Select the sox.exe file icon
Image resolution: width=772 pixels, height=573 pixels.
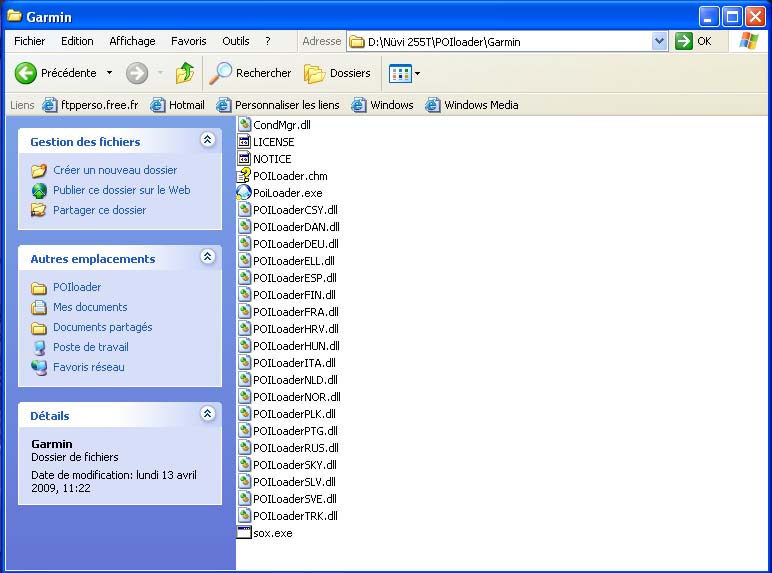tap(244, 533)
